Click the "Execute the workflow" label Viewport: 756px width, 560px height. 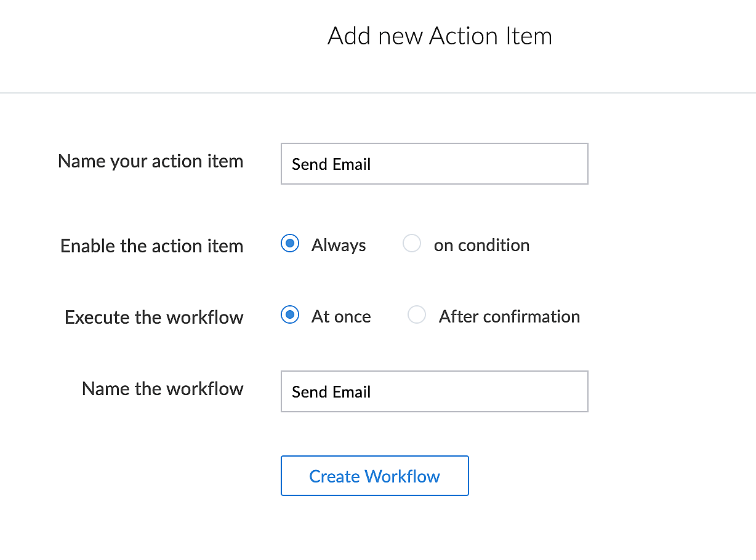pos(154,318)
